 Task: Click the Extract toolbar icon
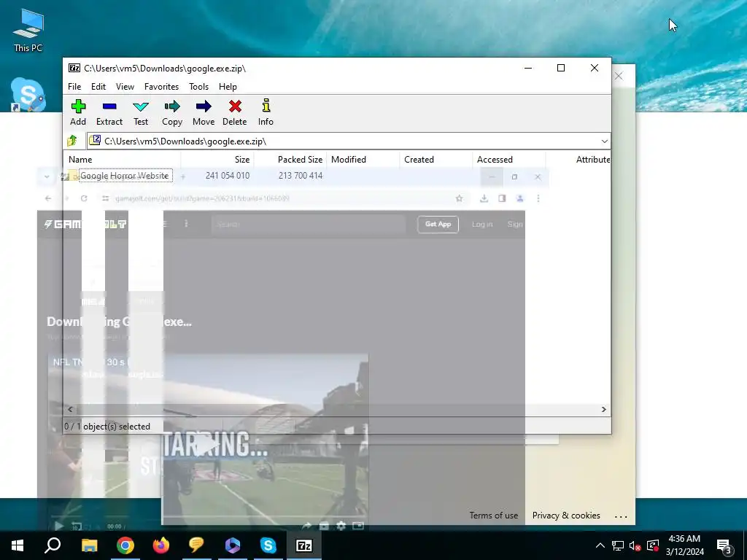tap(109, 113)
